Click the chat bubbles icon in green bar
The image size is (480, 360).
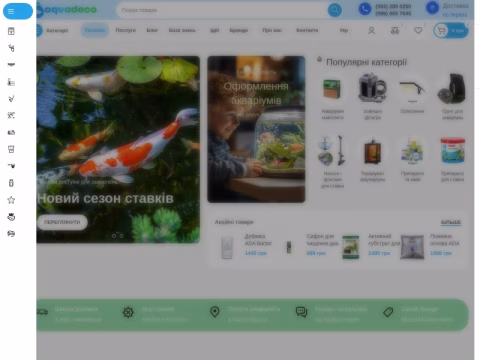301,312
